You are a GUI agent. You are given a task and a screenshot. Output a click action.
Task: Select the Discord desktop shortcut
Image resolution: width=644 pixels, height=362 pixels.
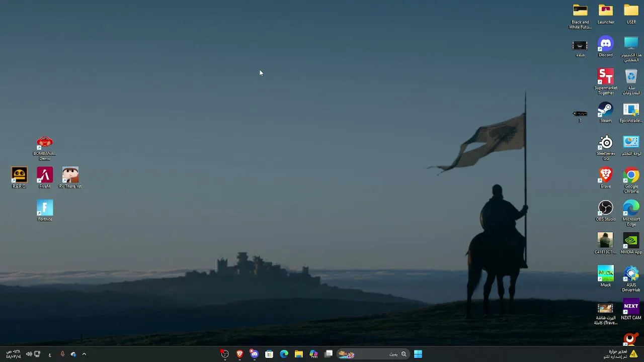click(x=606, y=46)
